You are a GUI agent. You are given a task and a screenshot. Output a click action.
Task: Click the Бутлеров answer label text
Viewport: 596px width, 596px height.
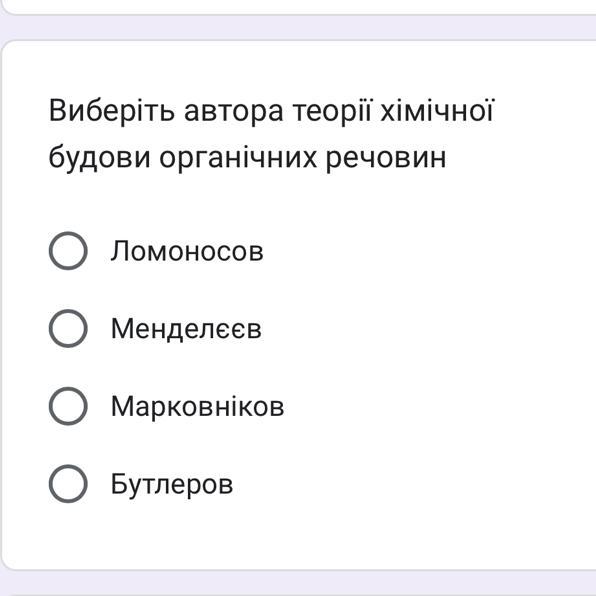(x=172, y=484)
